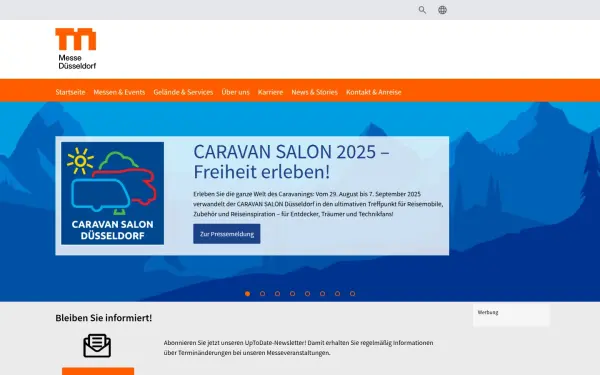Select the third carousel slide dot
Viewport: 600px width, 375px height.
tap(277, 294)
